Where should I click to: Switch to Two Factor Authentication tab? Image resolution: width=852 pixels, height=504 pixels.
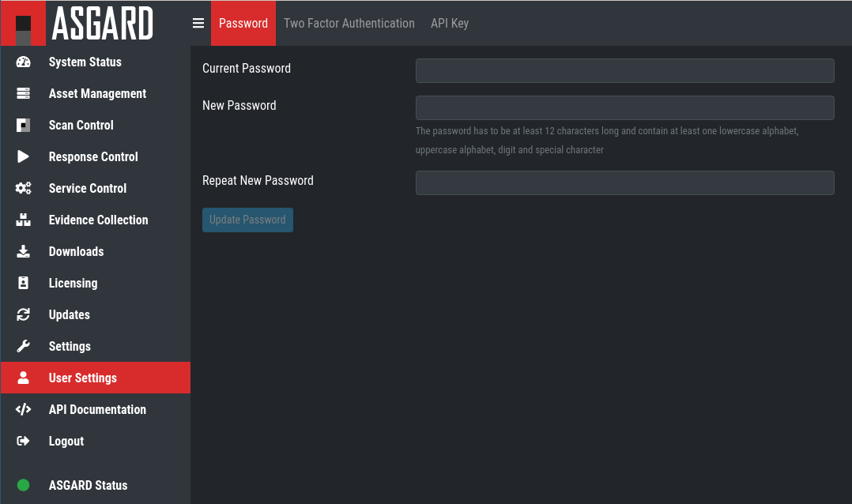coord(349,24)
